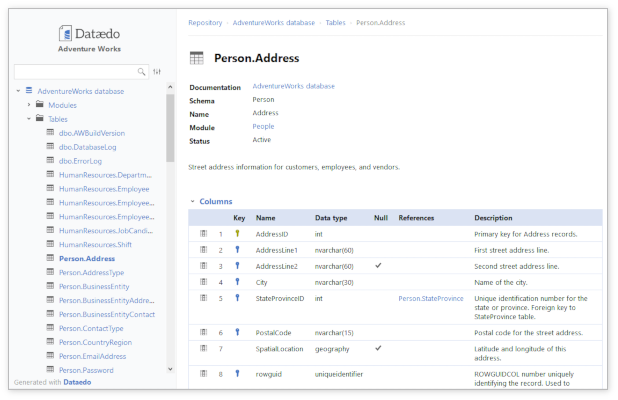This screenshot has height=400, width=618.
Task: Expand the Modules tree node
Action: tap(29, 105)
